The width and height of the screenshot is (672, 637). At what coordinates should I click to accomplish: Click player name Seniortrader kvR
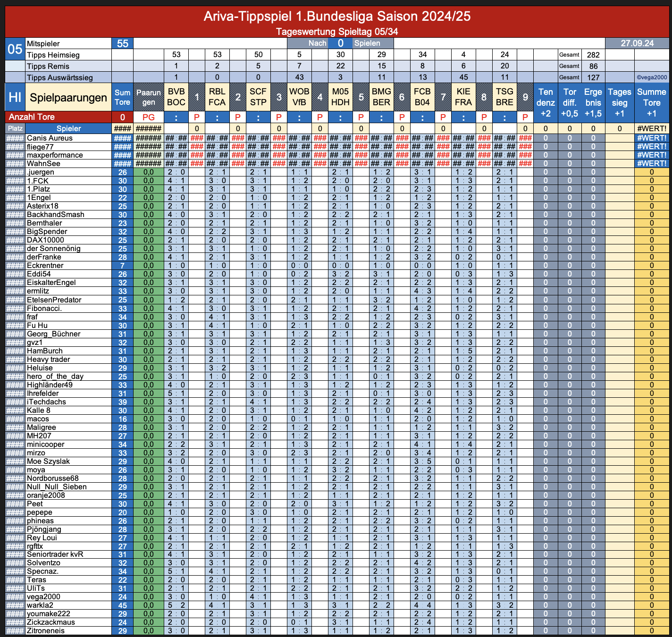(x=55, y=554)
